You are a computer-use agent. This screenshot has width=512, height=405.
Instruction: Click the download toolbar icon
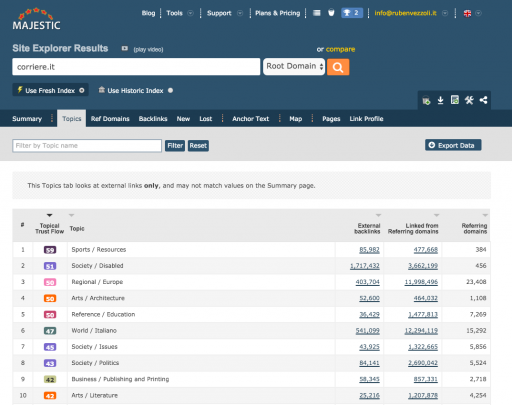click(x=440, y=100)
